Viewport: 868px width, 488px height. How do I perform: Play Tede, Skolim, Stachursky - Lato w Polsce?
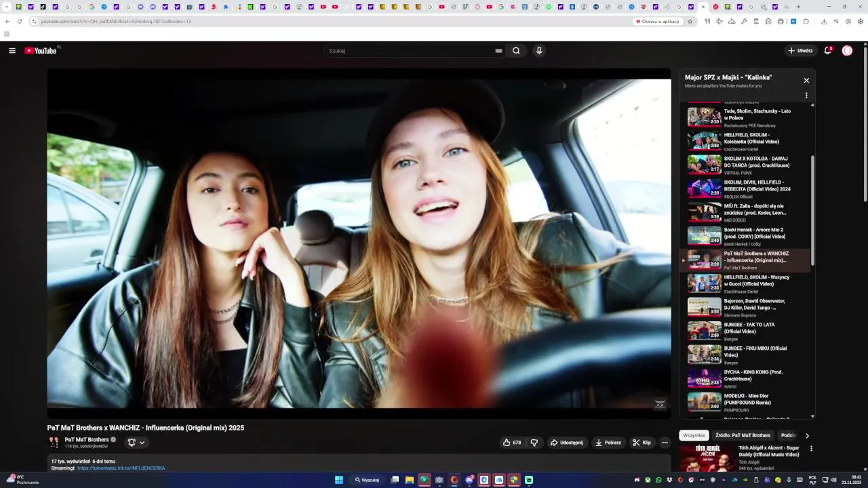[745, 117]
